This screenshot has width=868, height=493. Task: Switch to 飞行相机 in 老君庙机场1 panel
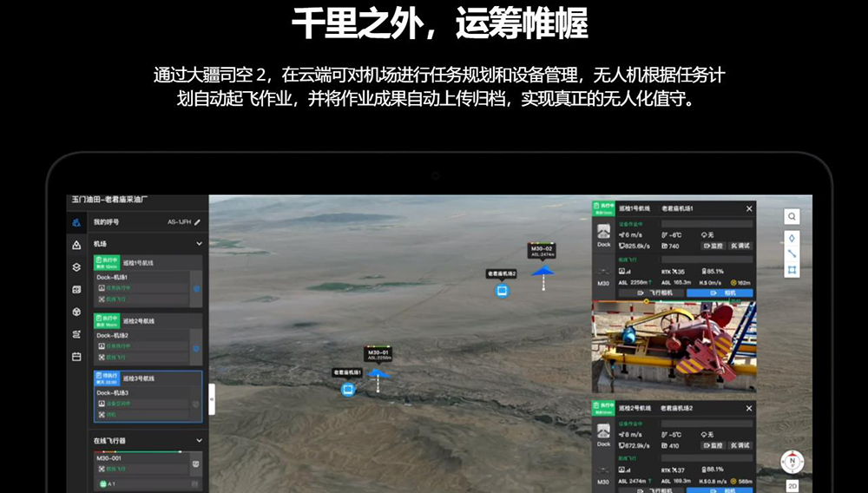tap(651, 293)
